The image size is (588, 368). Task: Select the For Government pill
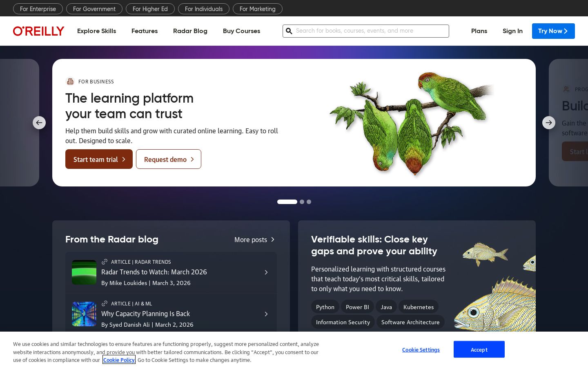click(94, 9)
